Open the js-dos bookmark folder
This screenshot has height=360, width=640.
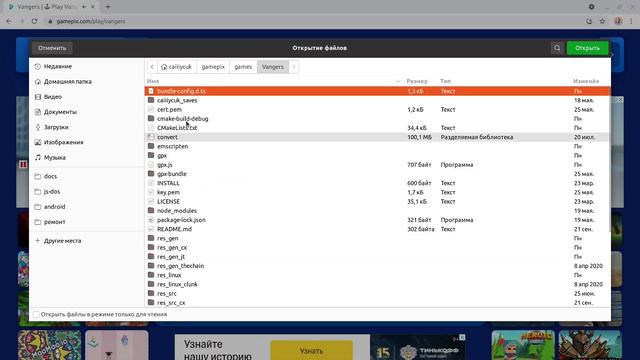52,191
